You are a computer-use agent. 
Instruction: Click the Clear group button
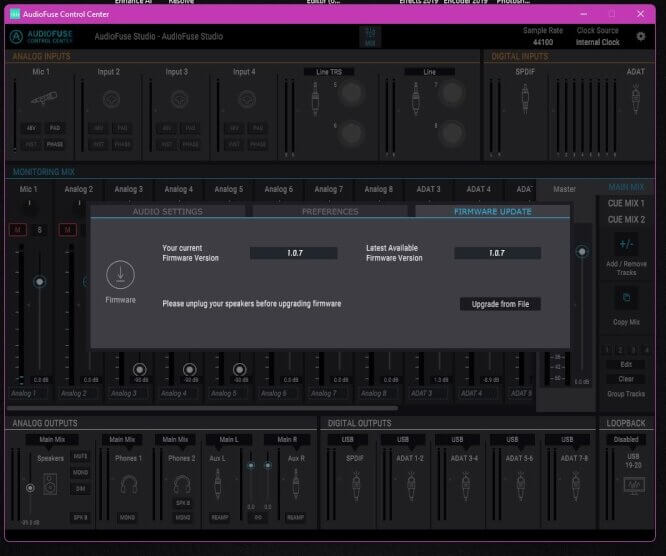click(626, 379)
